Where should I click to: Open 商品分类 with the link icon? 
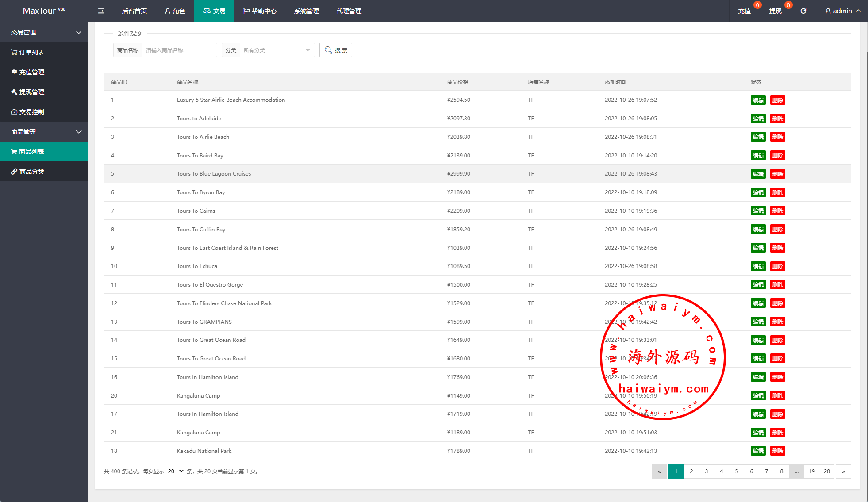point(31,172)
